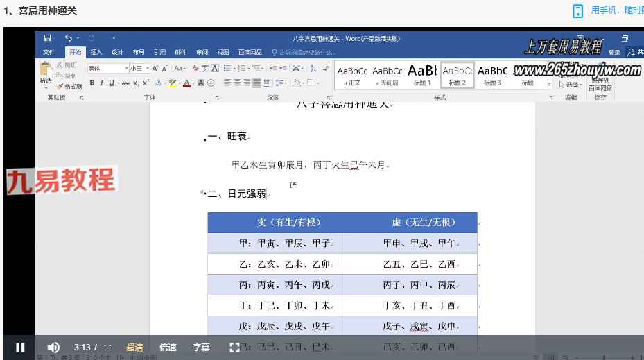Select the 标题 1 heading style

pyautogui.click(x=422, y=75)
